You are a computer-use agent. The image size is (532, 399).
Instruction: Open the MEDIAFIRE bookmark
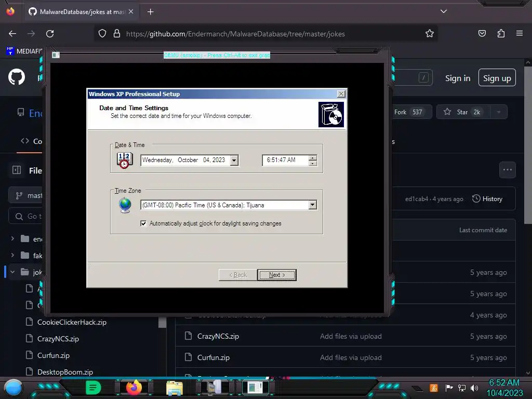point(24,51)
